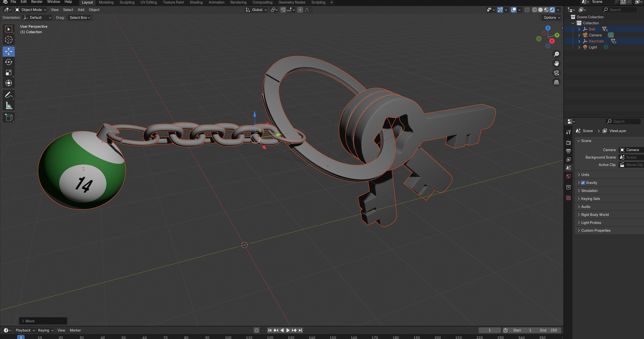Open the Object Mode dropdown
644x339 pixels.
31,10
